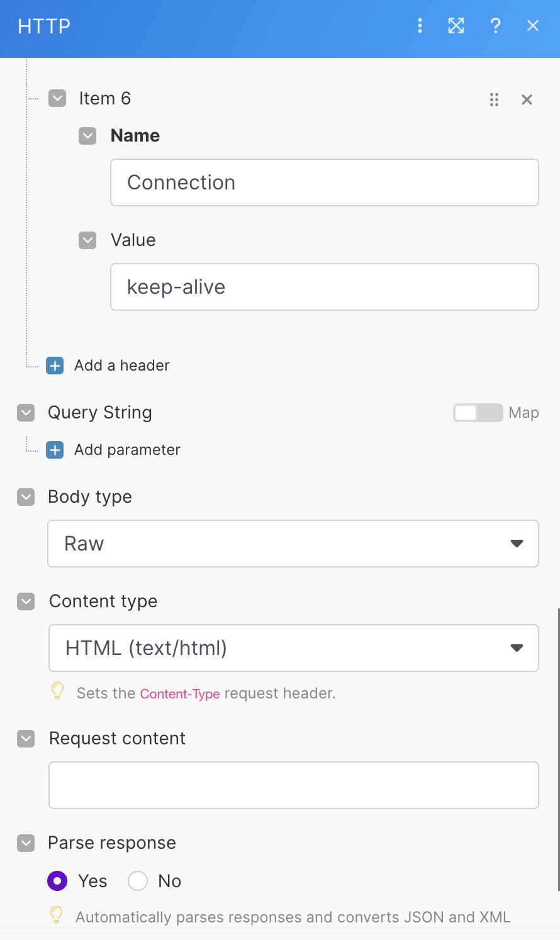Click the Content-Type header link text

coord(180,694)
